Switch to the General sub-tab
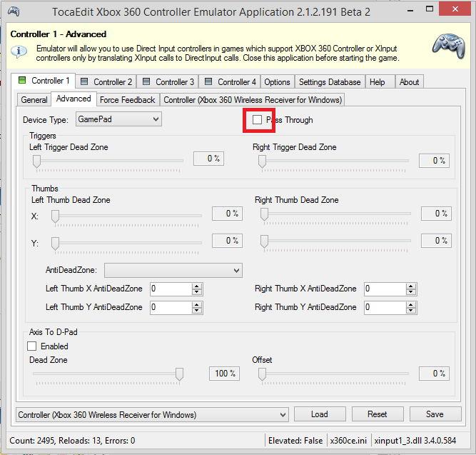 point(34,100)
